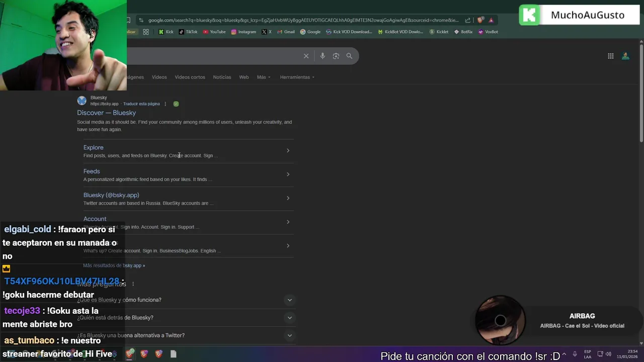Open the YouTube bookmark
The image size is (644, 362).
214,32
